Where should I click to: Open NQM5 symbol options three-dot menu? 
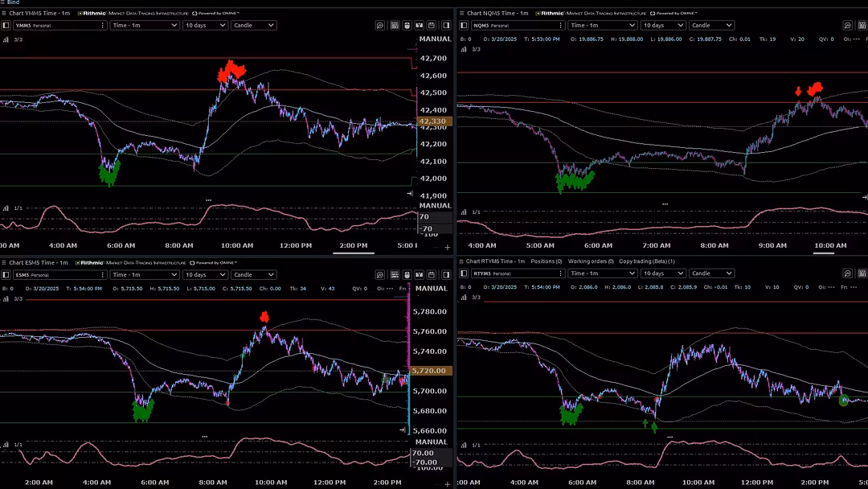point(560,26)
